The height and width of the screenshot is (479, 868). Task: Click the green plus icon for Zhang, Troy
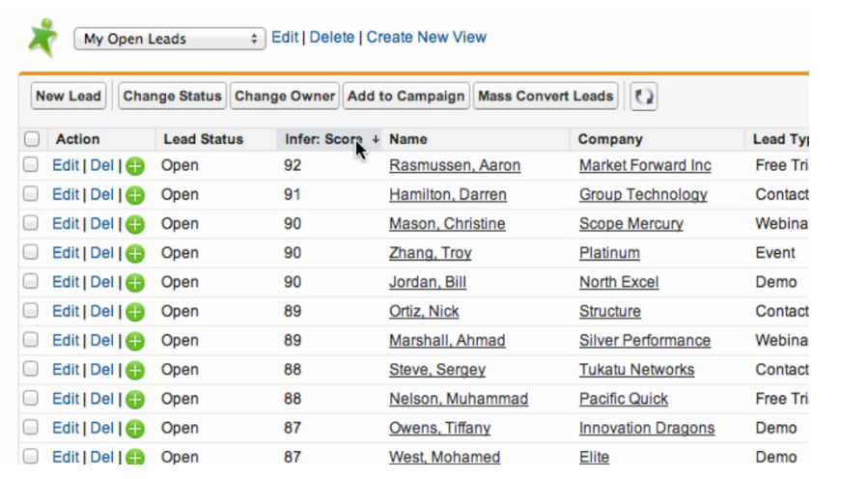(x=135, y=254)
